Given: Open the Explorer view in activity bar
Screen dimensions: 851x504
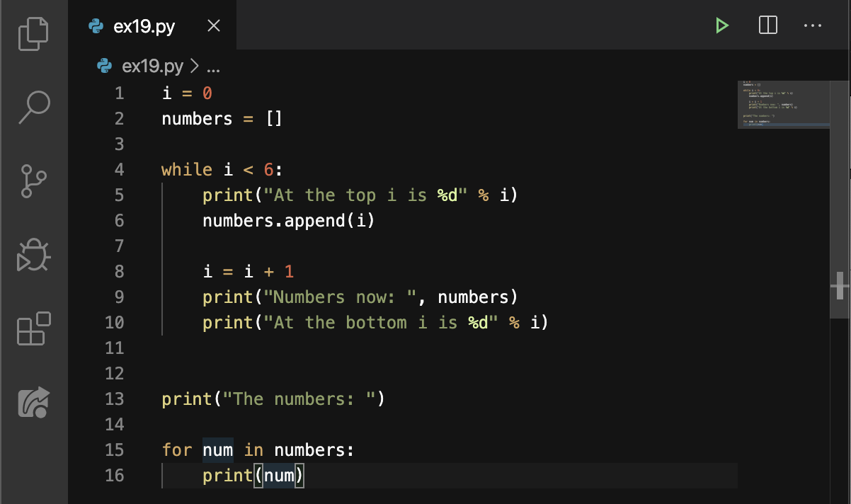Looking at the screenshot, I should [x=33, y=33].
